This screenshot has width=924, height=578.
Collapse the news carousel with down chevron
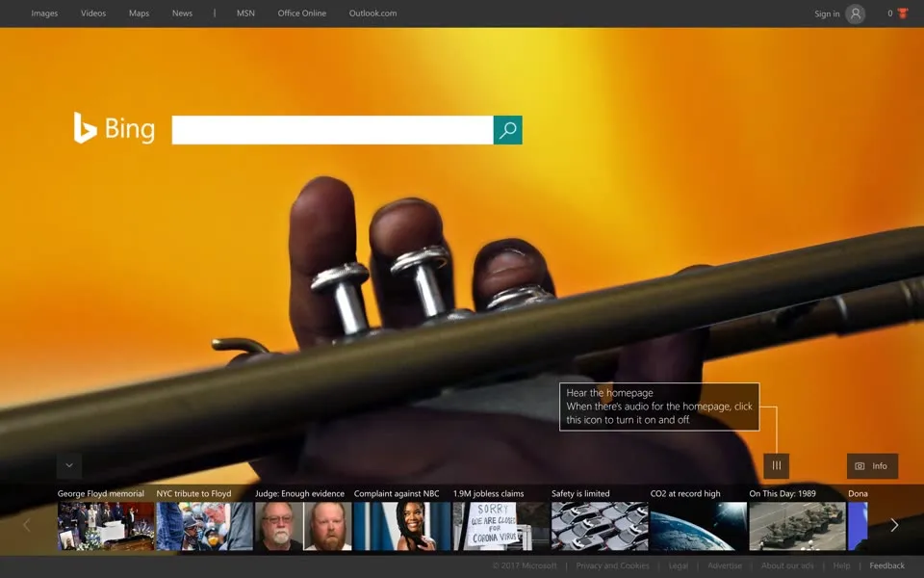tap(69, 465)
